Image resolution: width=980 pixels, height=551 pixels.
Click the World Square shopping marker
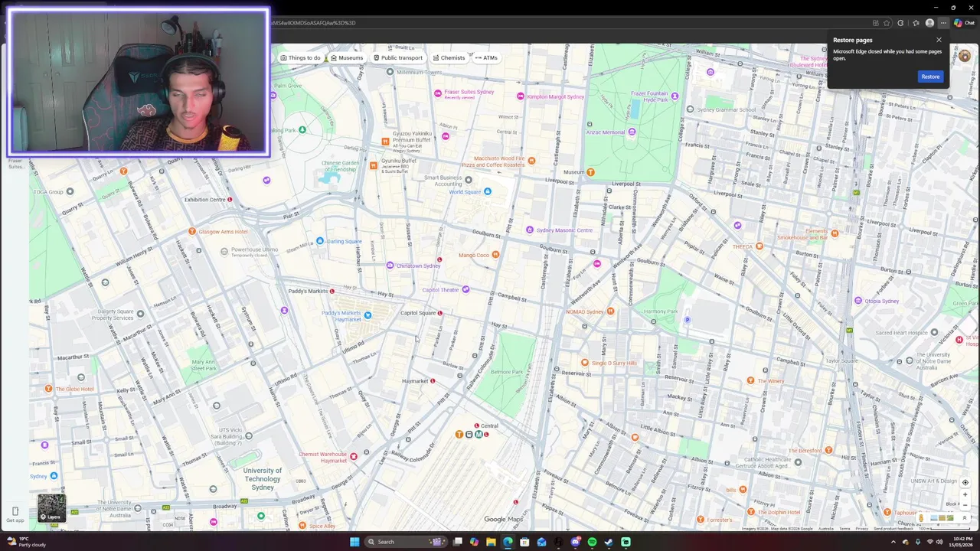pyautogui.click(x=487, y=191)
